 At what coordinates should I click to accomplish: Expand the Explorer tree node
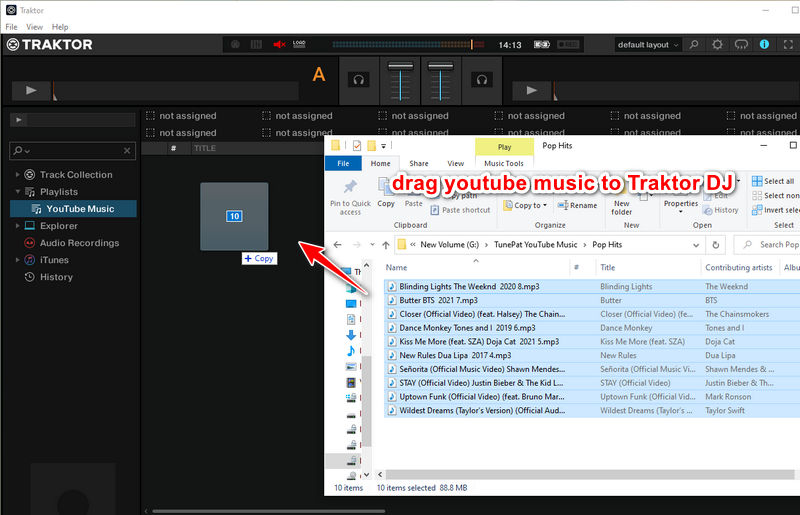[x=17, y=225]
